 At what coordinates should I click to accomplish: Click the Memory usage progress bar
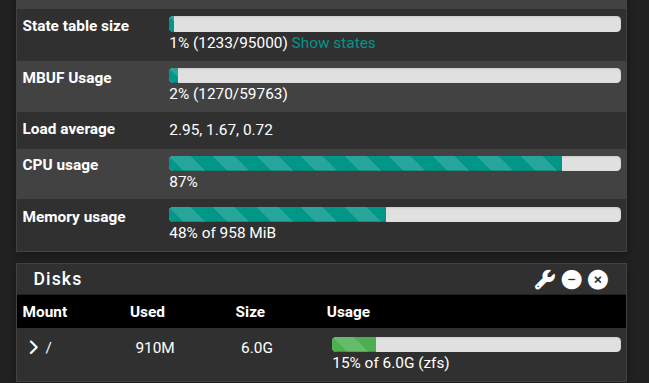point(395,214)
